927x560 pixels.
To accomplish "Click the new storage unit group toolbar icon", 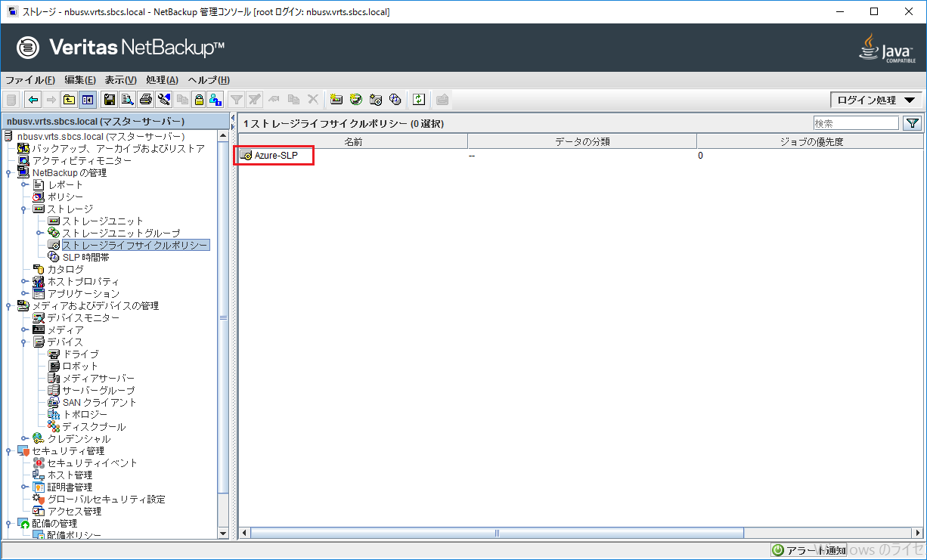I will [355, 99].
